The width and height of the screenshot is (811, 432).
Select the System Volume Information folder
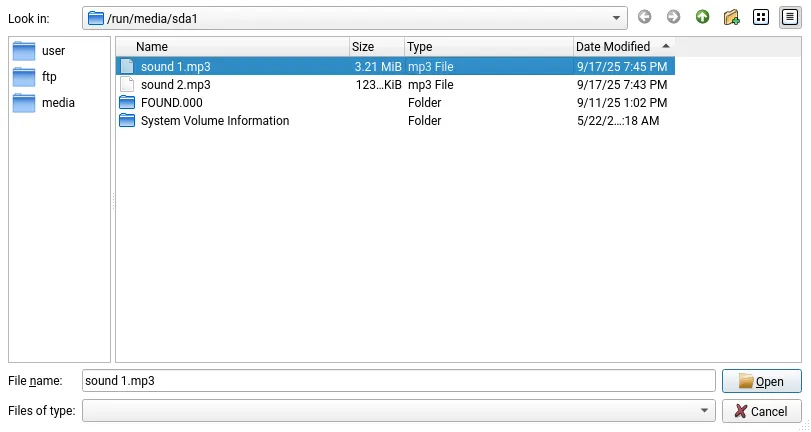[x=214, y=121]
